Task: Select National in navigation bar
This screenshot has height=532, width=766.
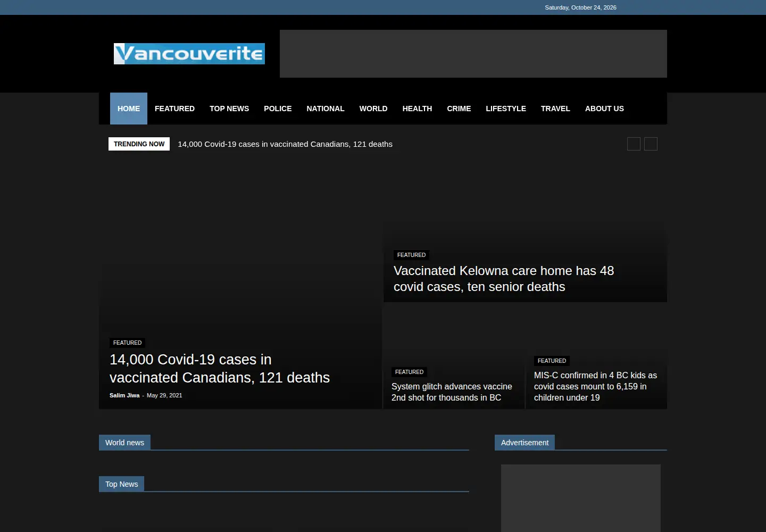Action: pyautogui.click(x=326, y=109)
